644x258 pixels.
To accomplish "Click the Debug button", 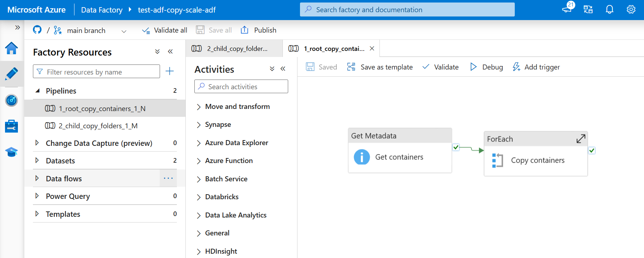I will click(486, 67).
